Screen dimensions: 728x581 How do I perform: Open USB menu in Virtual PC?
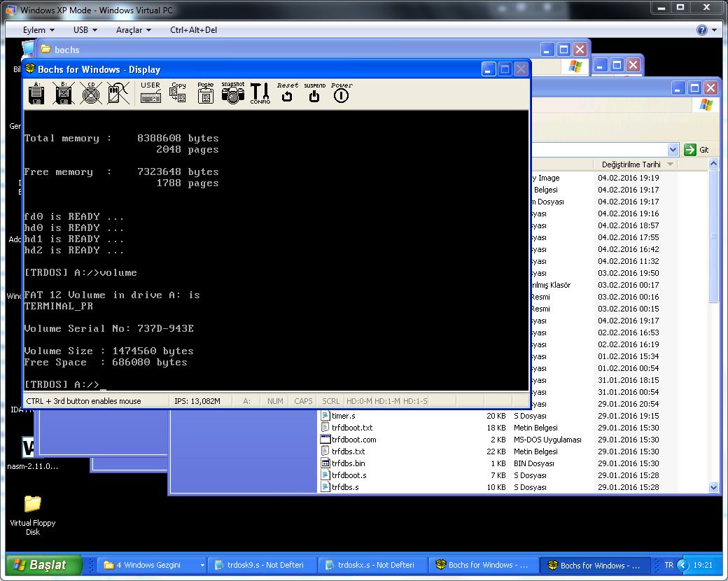(x=85, y=29)
